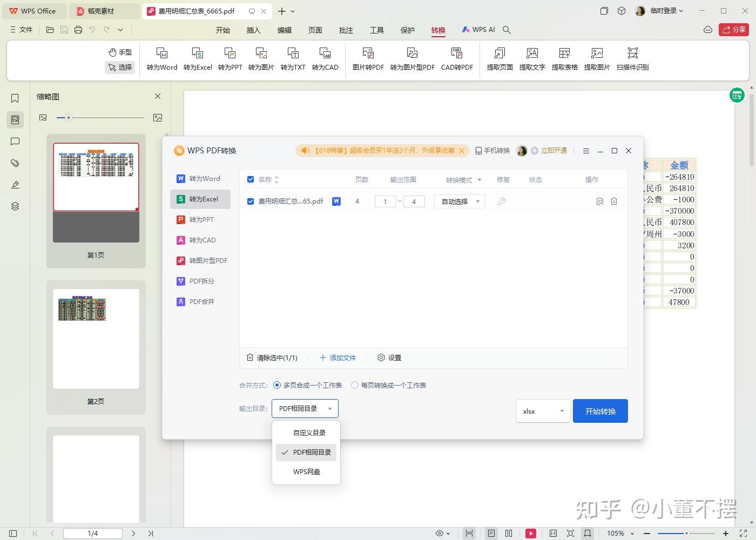This screenshot has height=540, width=756.
Task: Close the 缩略图 thumbnail panel
Action: coord(158,96)
